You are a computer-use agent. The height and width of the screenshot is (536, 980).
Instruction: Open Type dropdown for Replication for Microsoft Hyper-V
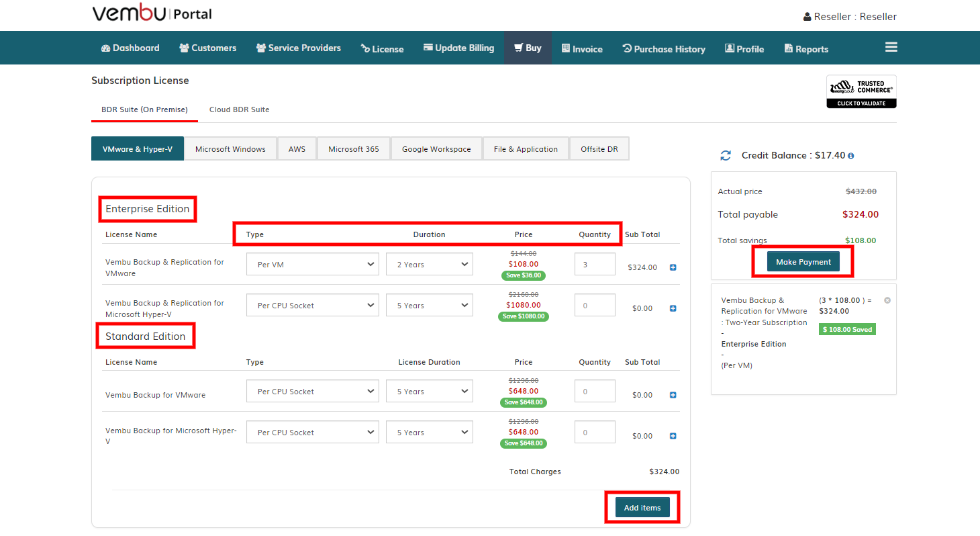tap(313, 306)
